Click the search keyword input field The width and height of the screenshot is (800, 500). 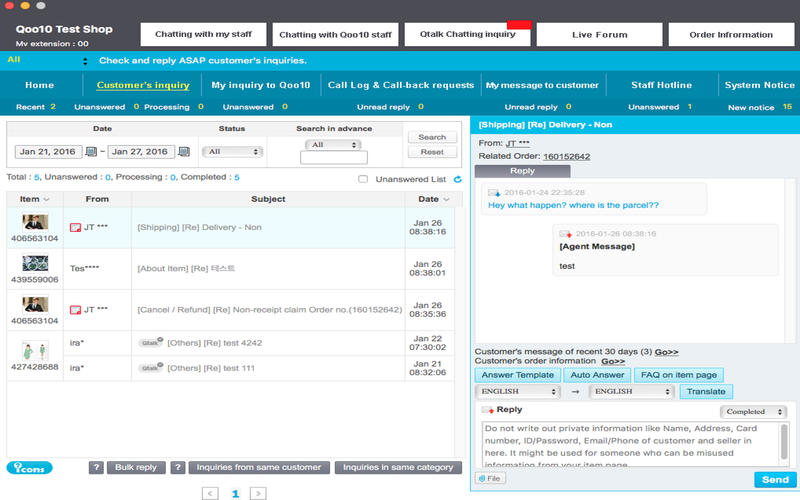pyautogui.click(x=334, y=158)
